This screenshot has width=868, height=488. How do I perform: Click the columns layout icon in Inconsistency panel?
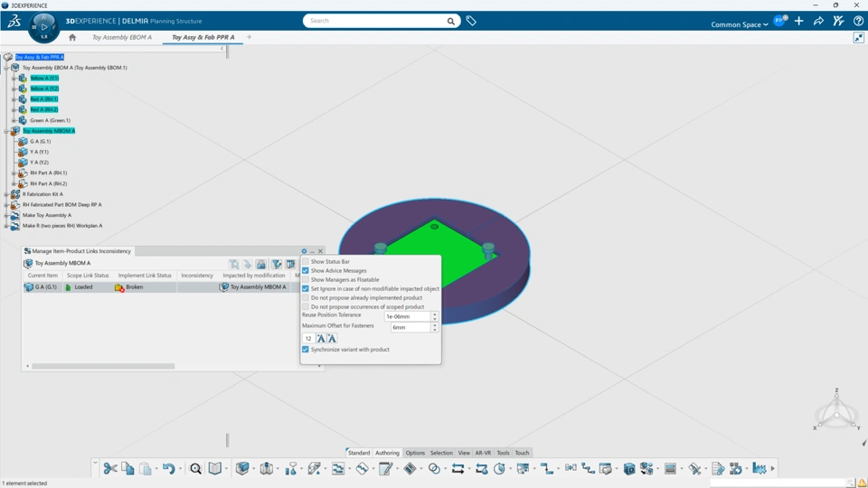point(290,265)
